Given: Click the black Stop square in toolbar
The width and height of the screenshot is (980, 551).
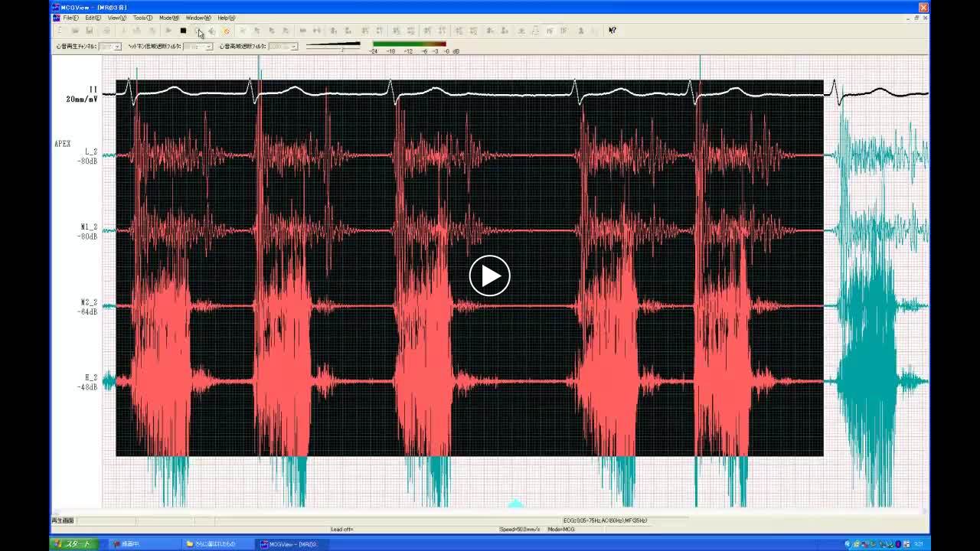Looking at the screenshot, I should click(183, 31).
